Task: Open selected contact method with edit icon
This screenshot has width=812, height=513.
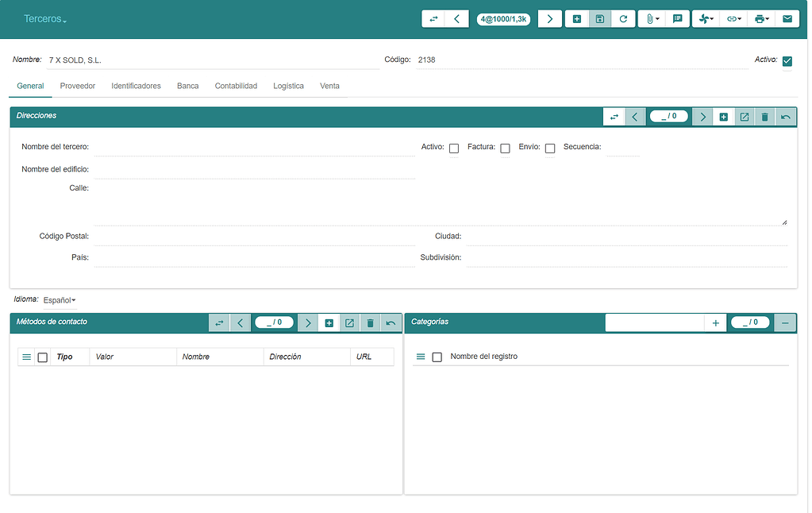Action: [349, 322]
